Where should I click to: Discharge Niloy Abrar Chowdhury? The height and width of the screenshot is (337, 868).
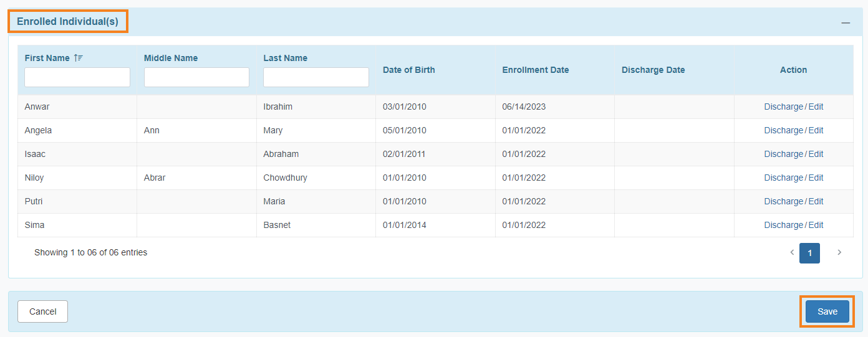click(783, 178)
